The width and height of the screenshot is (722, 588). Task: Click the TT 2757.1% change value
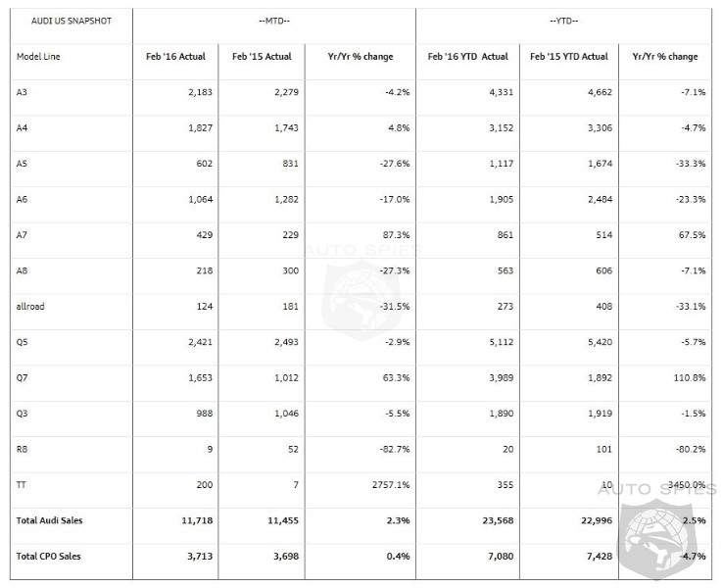click(x=386, y=485)
